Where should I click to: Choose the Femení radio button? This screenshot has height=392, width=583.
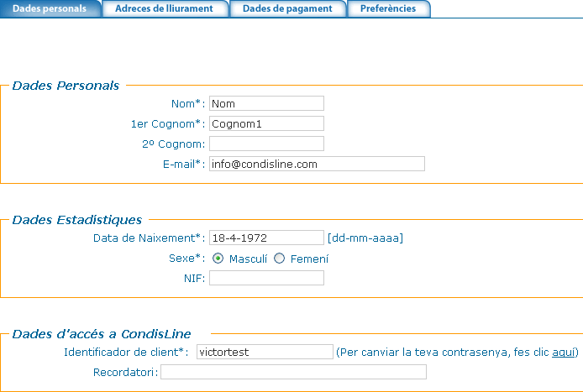coord(280,259)
